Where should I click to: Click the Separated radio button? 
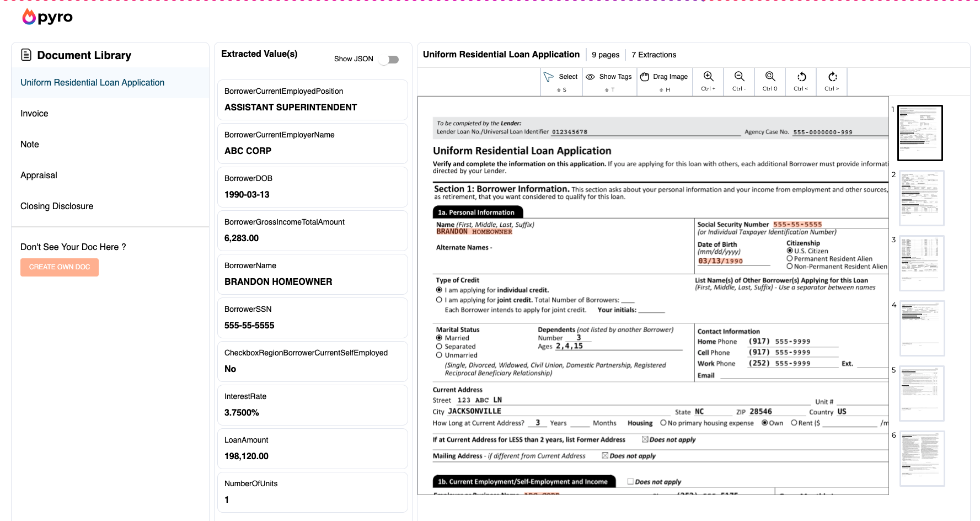click(439, 346)
